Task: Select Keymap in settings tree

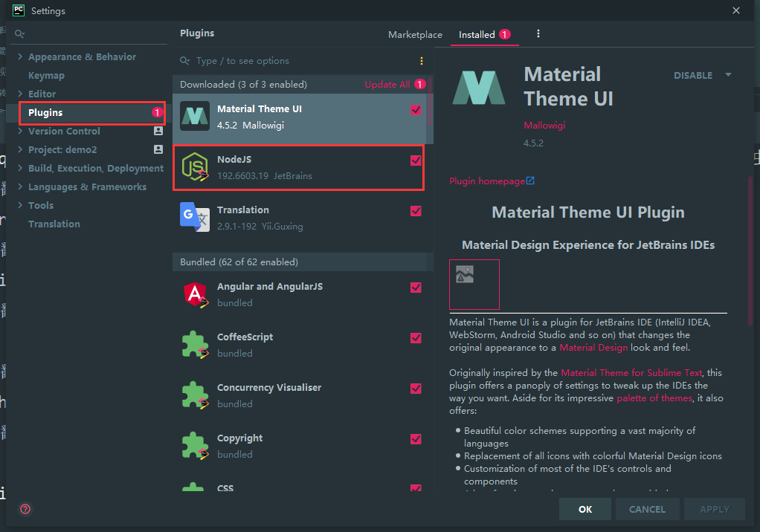Action: click(x=46, y=76)
